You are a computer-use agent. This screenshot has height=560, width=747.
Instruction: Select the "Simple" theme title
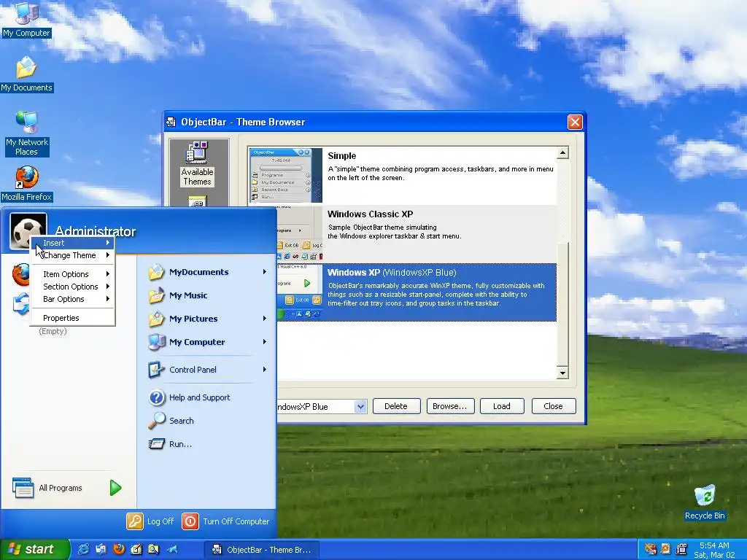coord(341,156)
